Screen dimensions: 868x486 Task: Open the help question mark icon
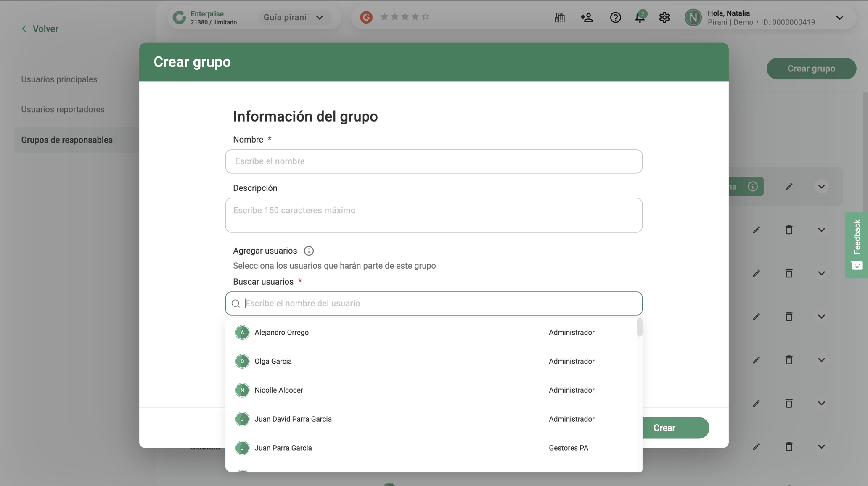(615, 17)
